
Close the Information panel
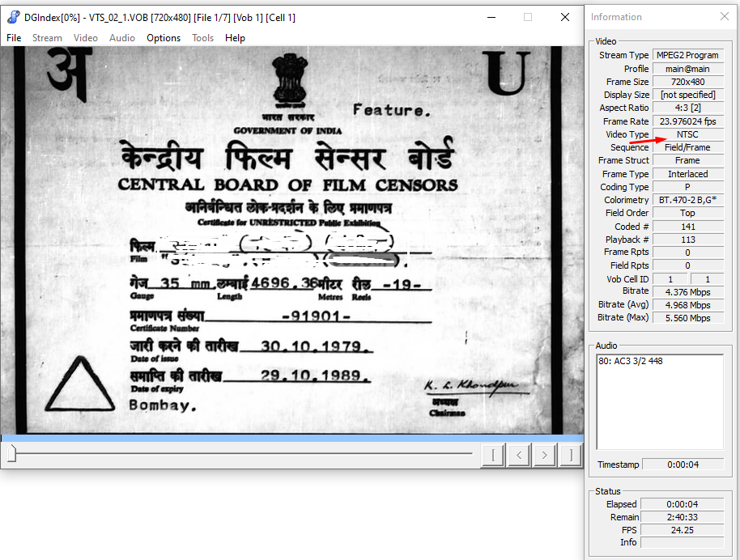(x=725, y=16)
